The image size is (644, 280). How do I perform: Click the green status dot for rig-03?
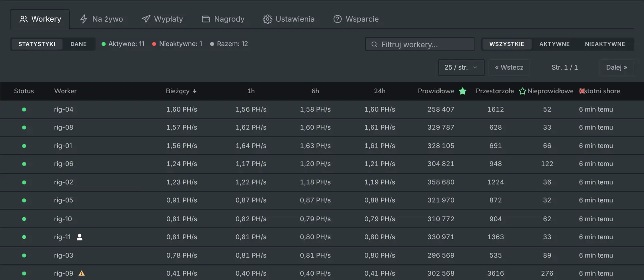(x=24, y=256)
